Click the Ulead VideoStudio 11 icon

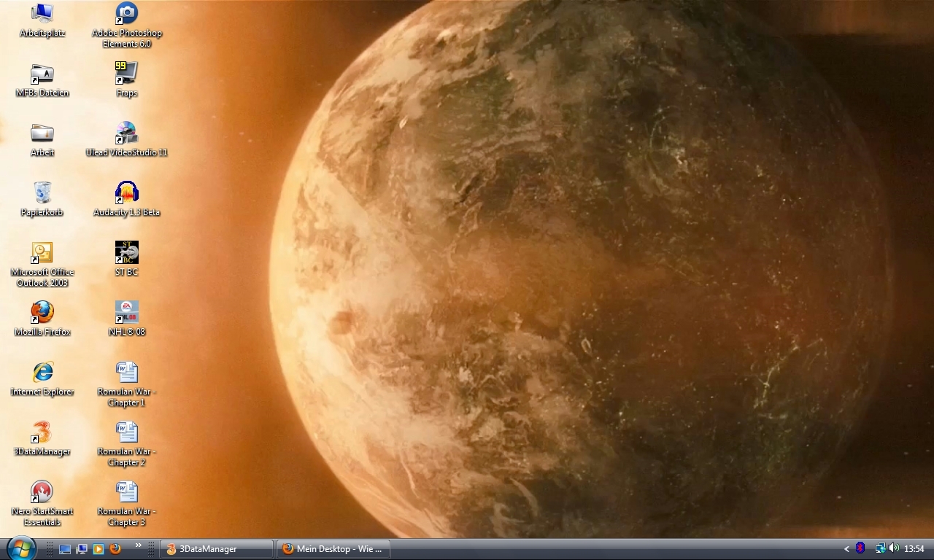coord(126,133)
